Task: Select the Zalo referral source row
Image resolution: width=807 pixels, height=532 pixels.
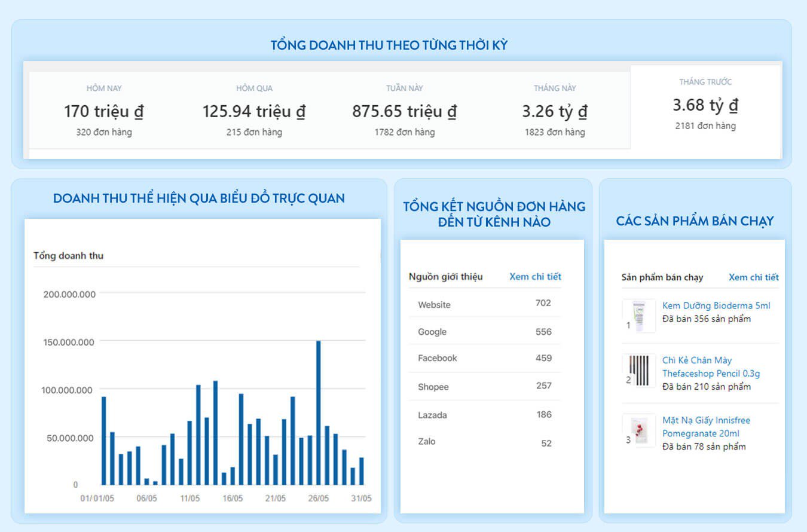Action: coord(484,442)
